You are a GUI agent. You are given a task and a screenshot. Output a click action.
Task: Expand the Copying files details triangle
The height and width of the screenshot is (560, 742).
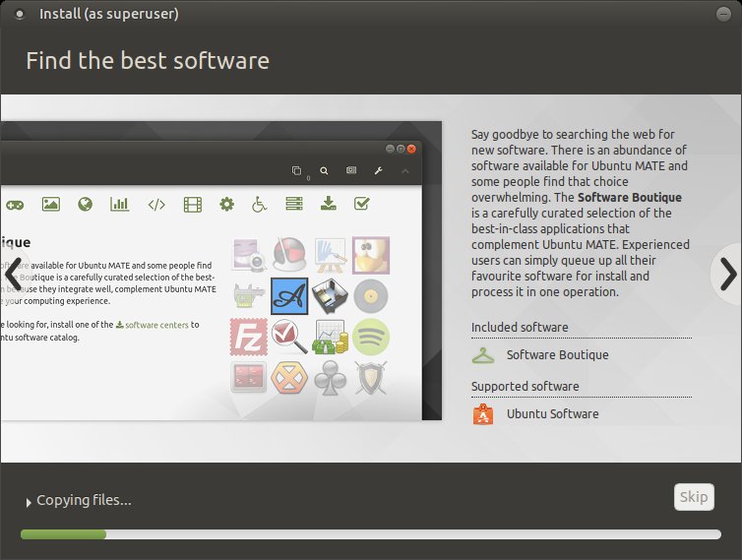coord(29,502)
